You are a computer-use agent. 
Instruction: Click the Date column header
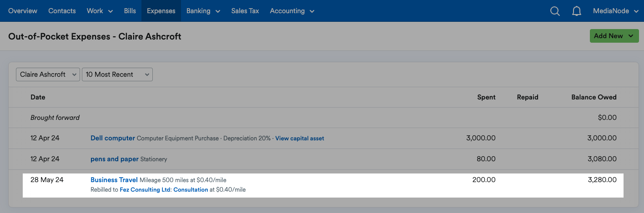tap(38, 97)
